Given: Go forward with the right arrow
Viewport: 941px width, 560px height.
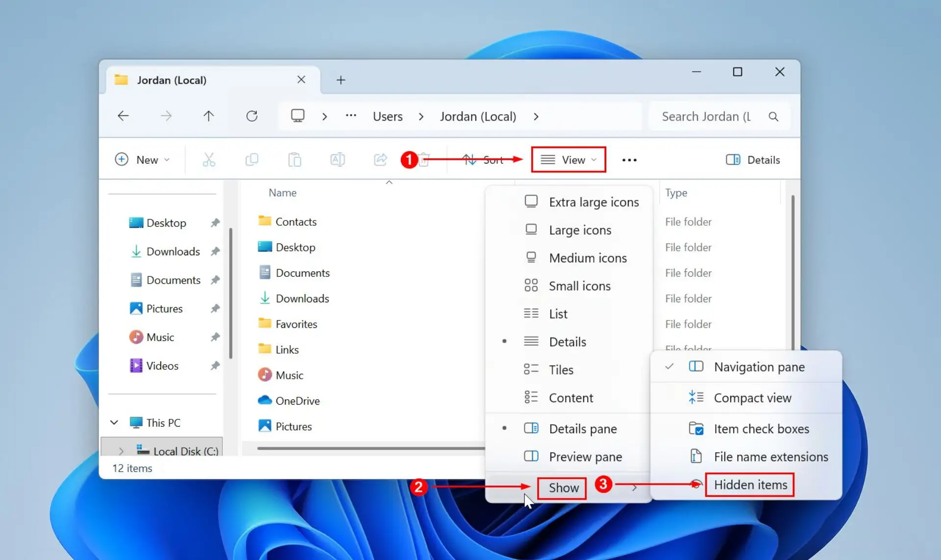Looking at the screenshot, I should coord(166,116).
